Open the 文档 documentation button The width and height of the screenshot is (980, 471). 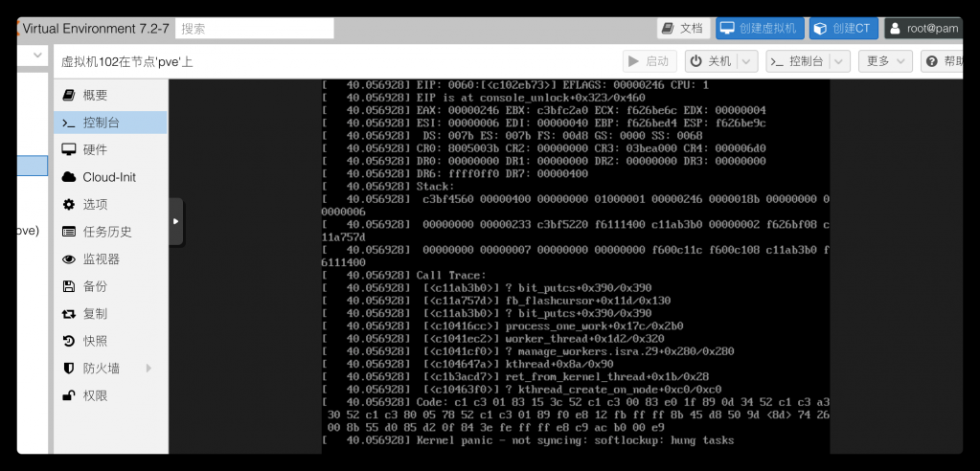pyautogui.click(x=682, y=29)
